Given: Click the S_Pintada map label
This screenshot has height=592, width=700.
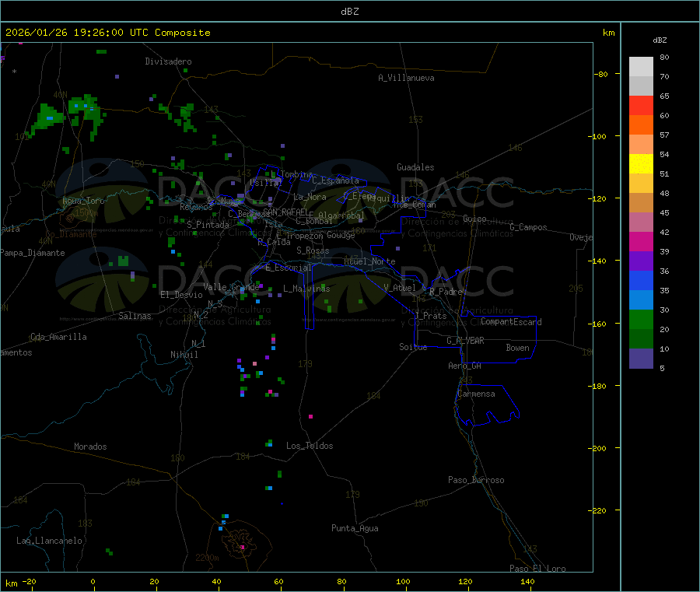Looking at the screenshot, I should click(208, 225).
